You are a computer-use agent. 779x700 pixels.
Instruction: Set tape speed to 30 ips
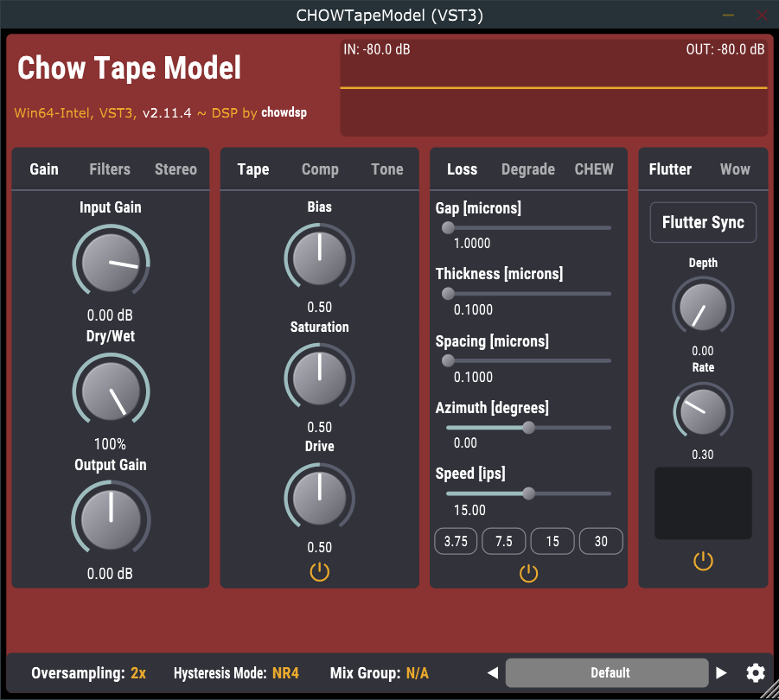[601, 541]
